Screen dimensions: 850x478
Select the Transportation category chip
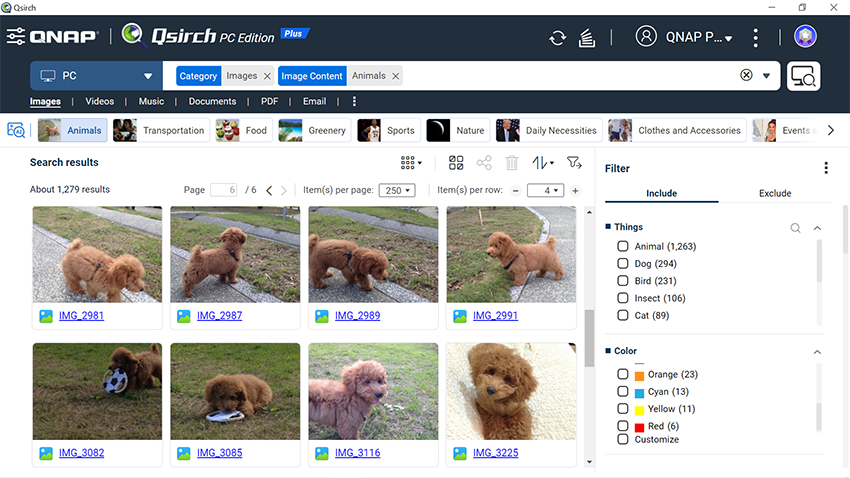pyautogui.click(x=160, y=130)
